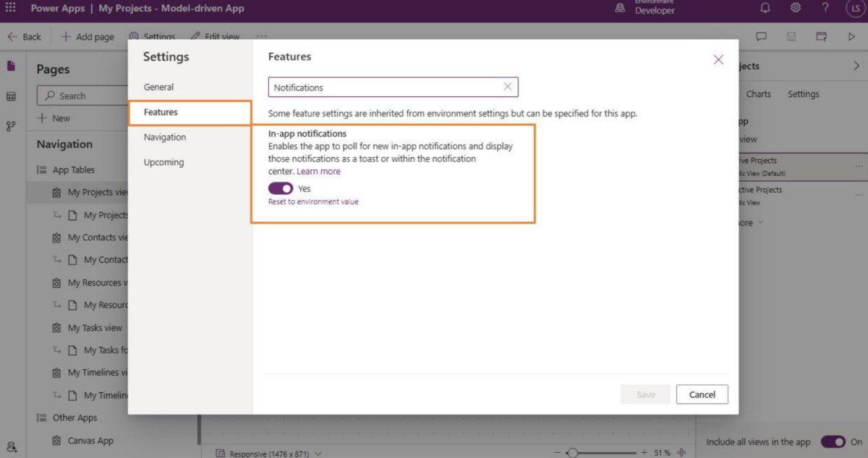The width and height of the screenshot is (868, 458).
Task: Click the save icon in top toolbar
Action: 791,36
